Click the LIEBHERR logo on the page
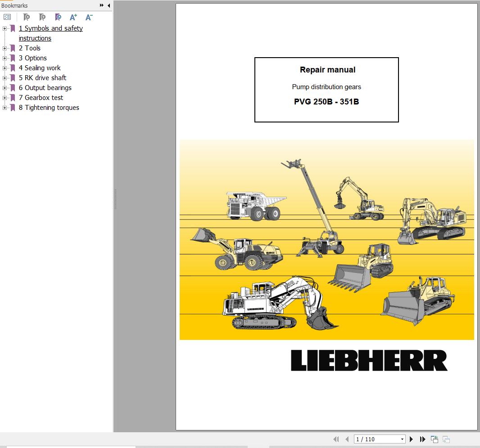The height and width of the screenshot is (448, 480). pos(369,361)
